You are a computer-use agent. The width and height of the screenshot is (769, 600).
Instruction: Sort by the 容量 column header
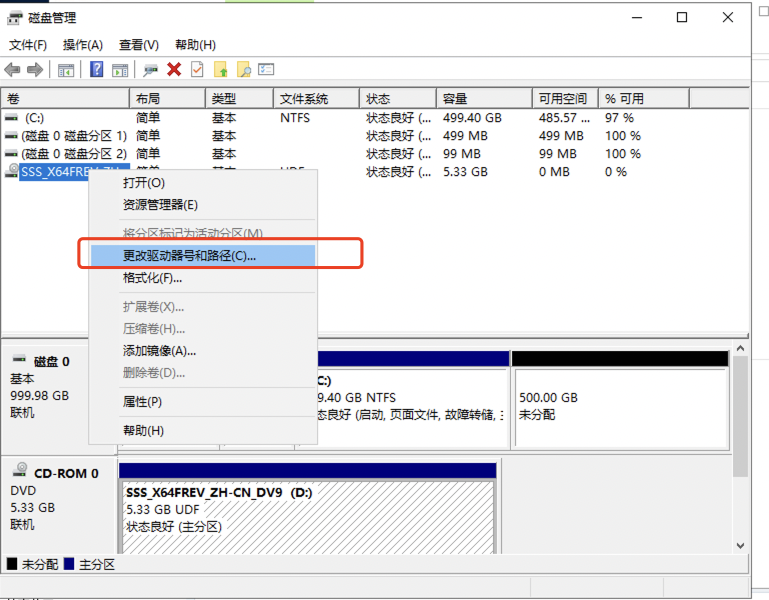pos(455,98)
